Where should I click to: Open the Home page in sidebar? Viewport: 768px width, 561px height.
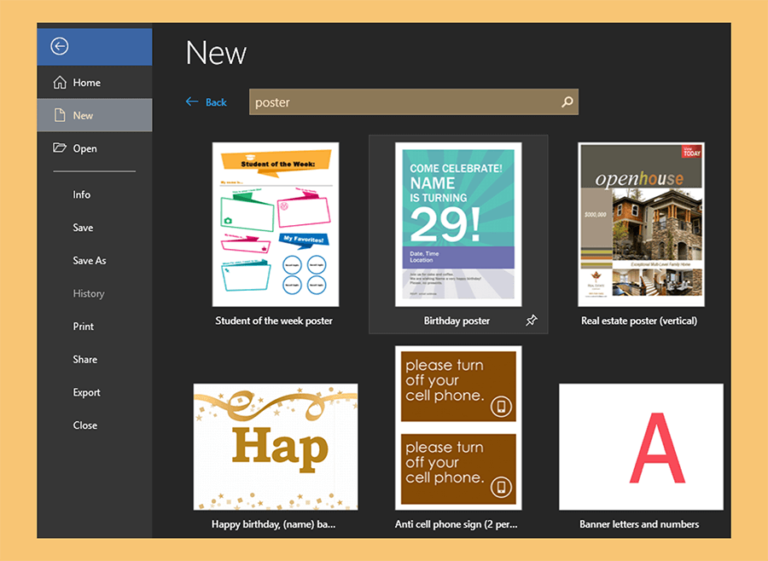tap(95, 82)
